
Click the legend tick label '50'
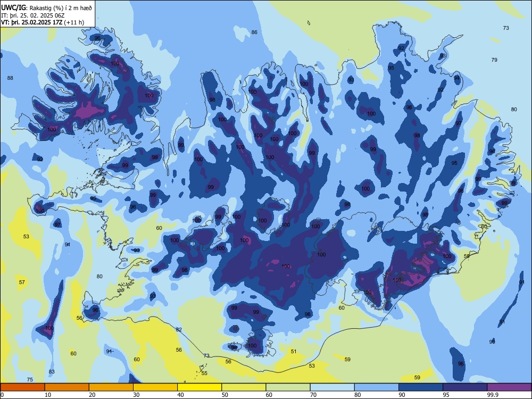[225, 395]
